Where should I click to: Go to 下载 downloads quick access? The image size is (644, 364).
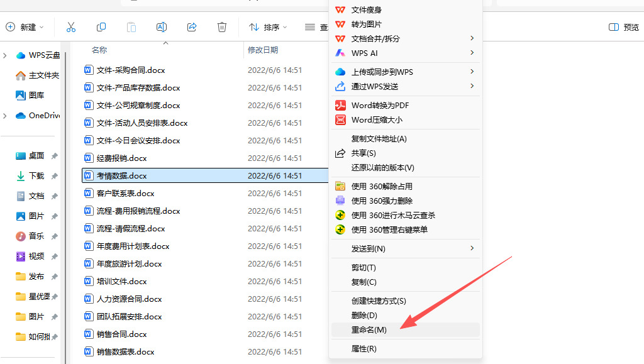30,176
